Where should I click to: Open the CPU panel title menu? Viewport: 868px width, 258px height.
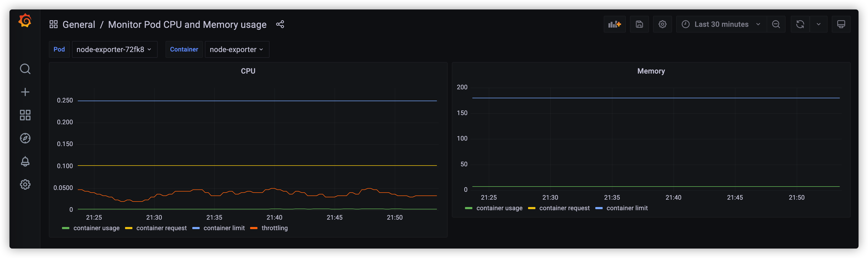tap(248, 71)
